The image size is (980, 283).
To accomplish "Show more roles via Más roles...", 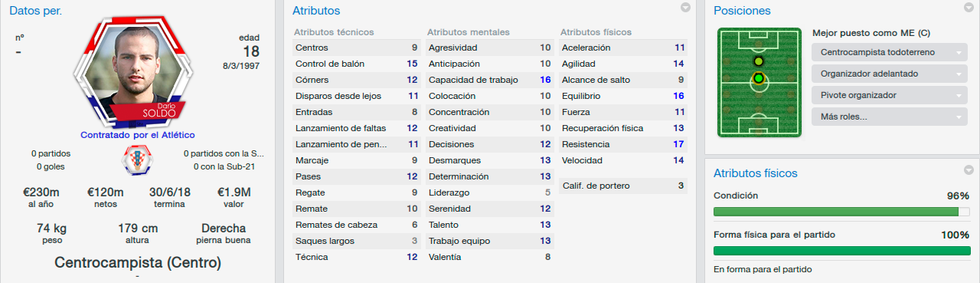I will click(x=888, y=117).
